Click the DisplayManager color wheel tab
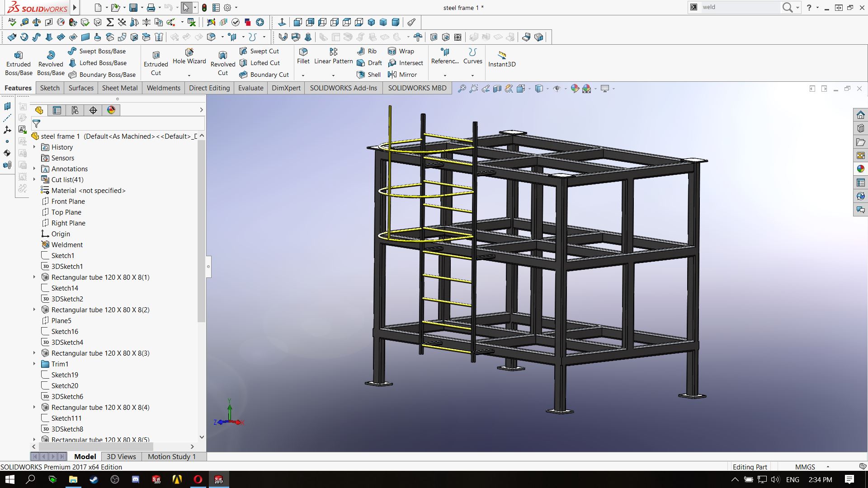The height and width of the screenshot is (488, 868). 111,110
